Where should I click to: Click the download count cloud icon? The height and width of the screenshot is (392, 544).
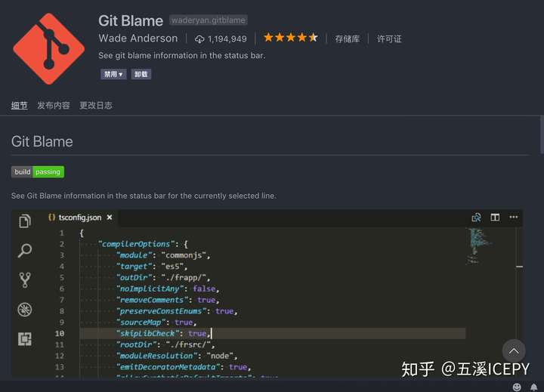pos(199,39)
